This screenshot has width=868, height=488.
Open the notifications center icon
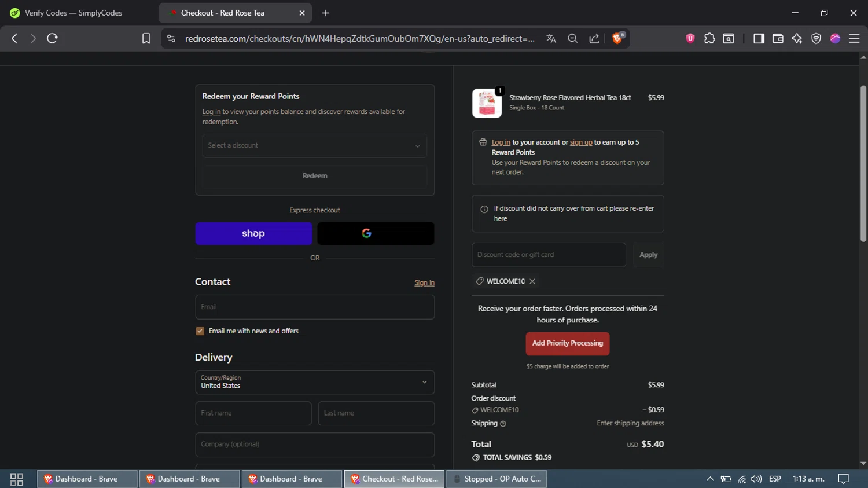(844, 479)
